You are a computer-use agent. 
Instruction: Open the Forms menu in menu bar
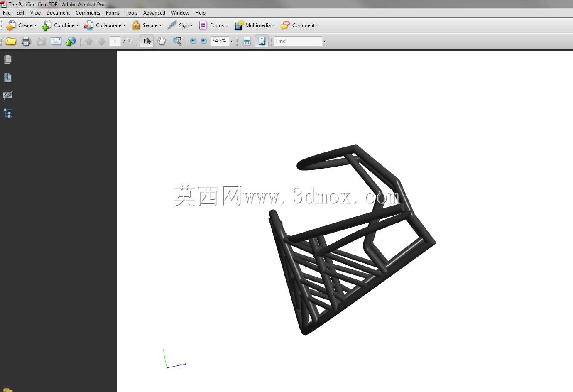tap(113, 13)
